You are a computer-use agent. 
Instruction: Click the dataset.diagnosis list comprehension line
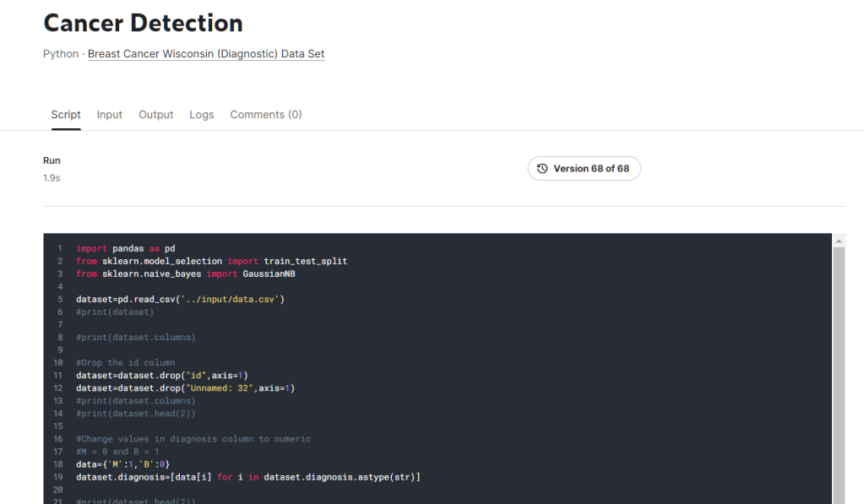coord(247,477)
